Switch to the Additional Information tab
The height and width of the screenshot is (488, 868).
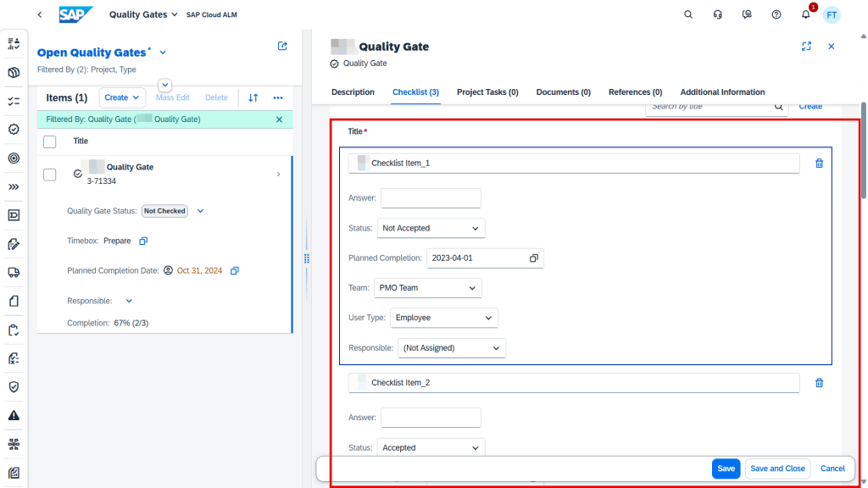point(722,92)
